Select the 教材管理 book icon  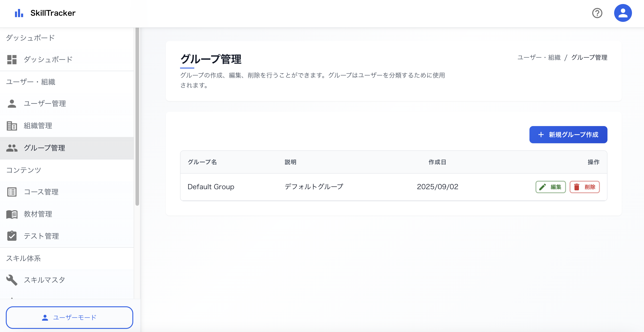pyautogui.click(x=12, y=214)
